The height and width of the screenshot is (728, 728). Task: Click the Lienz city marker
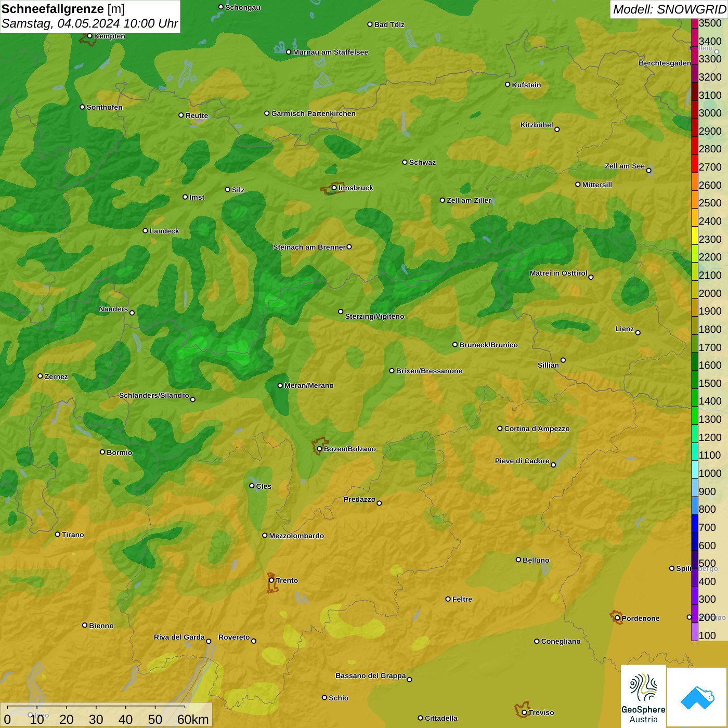tap(638, 333)
